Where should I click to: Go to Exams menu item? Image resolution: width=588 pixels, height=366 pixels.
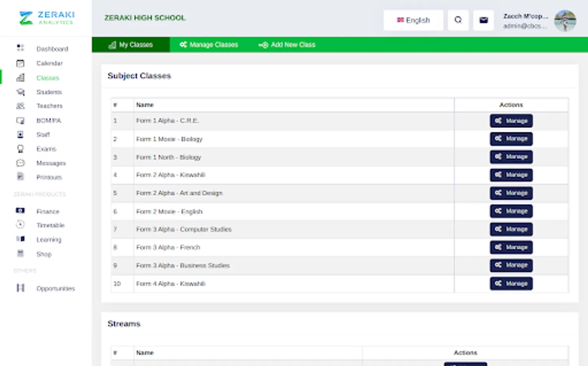46,149
